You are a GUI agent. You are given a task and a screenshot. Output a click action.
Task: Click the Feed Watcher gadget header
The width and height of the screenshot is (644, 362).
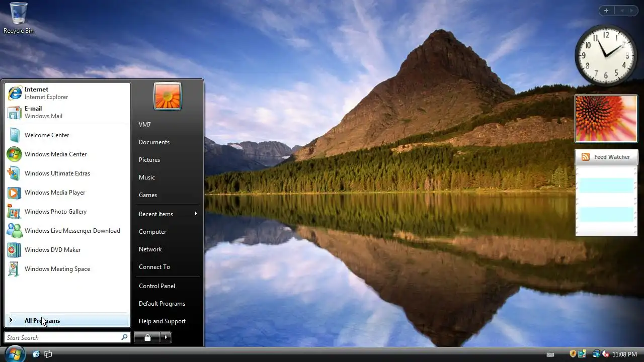606,157
